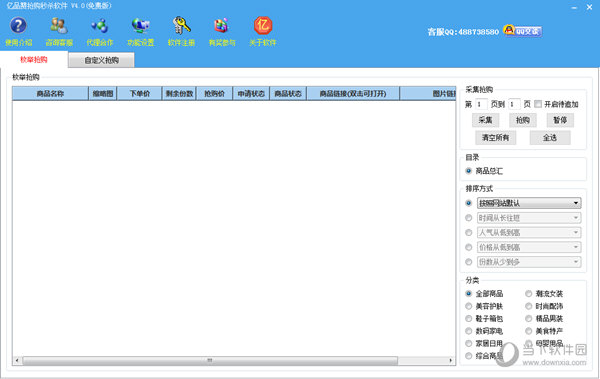Click the horizontal scrollbar left arrow

coord(17,360)
